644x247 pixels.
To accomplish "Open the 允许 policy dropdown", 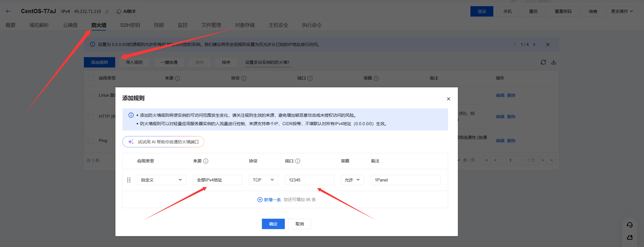I will pos(352,180).
